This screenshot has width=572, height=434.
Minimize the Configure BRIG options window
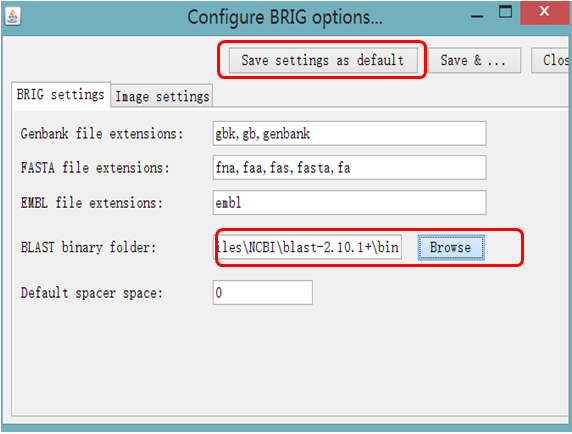pos(477,16)
